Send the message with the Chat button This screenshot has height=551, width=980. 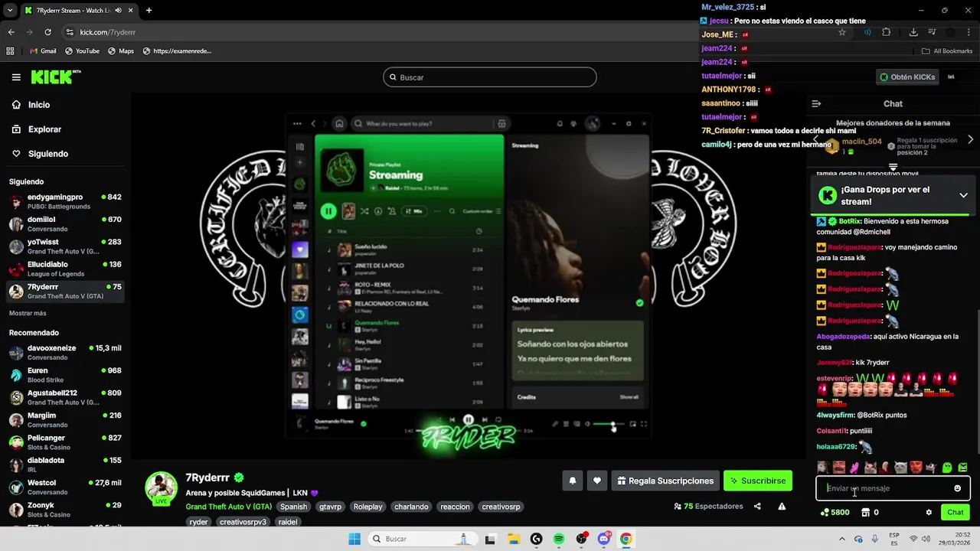955,513
